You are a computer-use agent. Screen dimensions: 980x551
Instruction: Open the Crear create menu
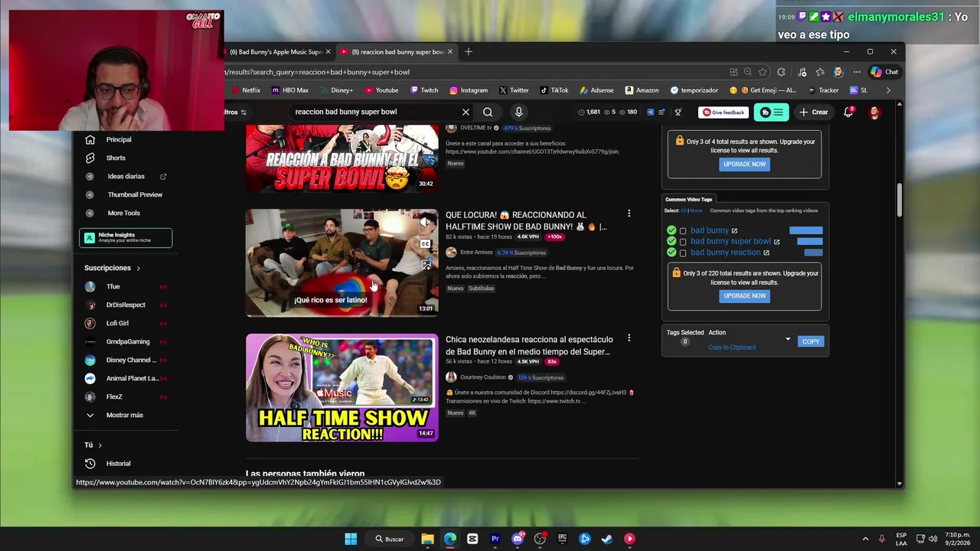point(814,112)
